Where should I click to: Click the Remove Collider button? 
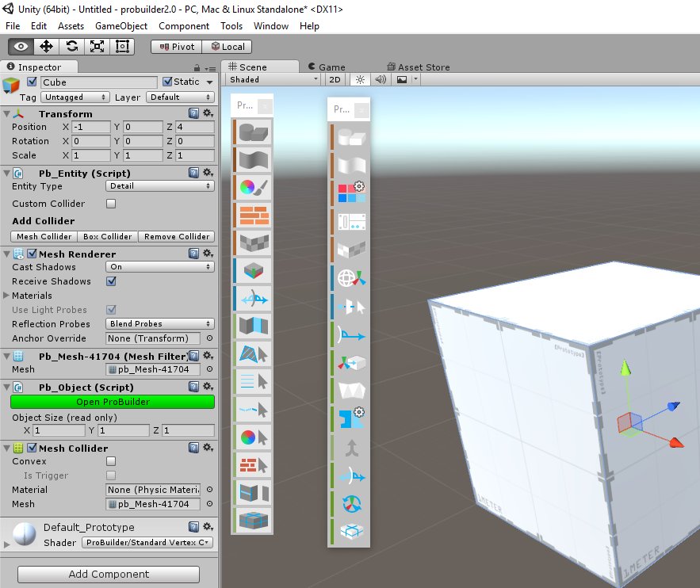coord(177,236)
